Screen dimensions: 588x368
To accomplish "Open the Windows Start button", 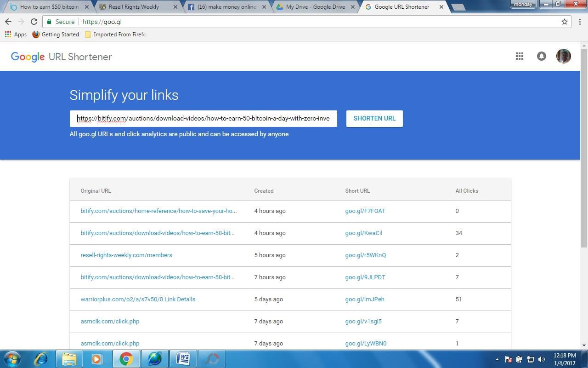I will [12, 359].
